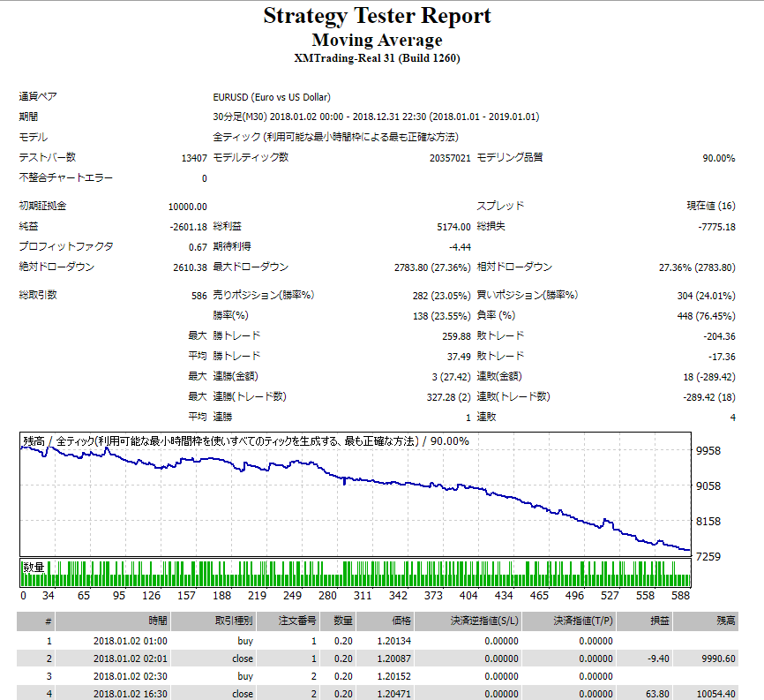The image size is (764, 700).
Task: Click the green 数量 volume bar chart
Action: (x=356, y=573)
